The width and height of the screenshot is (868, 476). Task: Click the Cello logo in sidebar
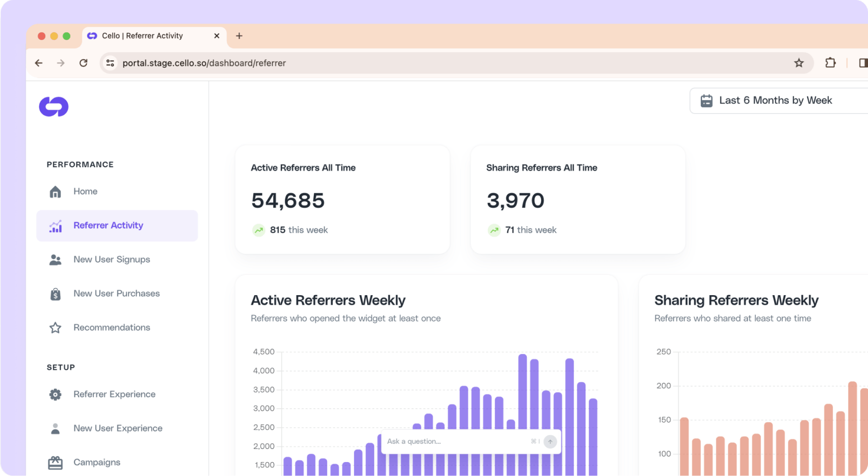pyautogui.click(x=54, y=107)
